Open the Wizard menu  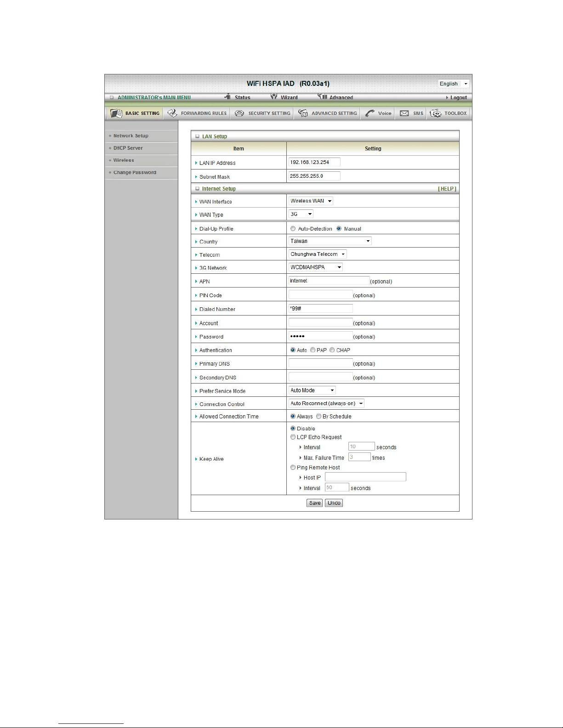coord(289,97)
